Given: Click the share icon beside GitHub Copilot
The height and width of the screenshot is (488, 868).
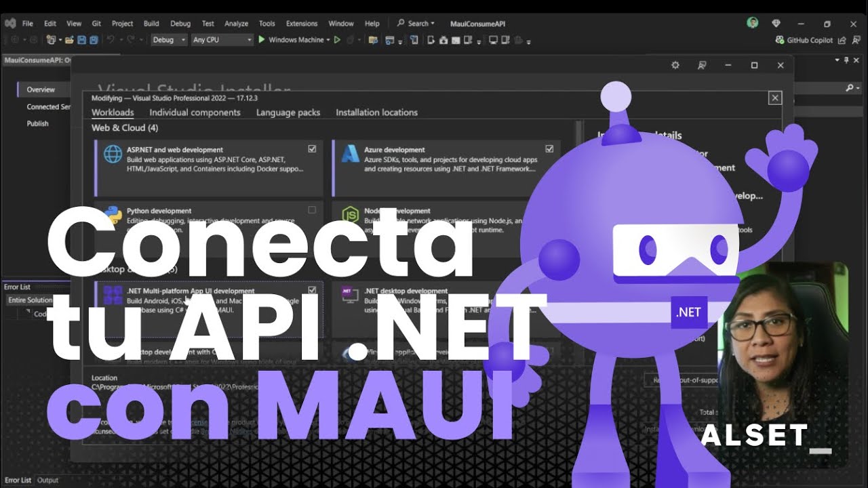Looking at the screenshot, I should tap(843, 40).
